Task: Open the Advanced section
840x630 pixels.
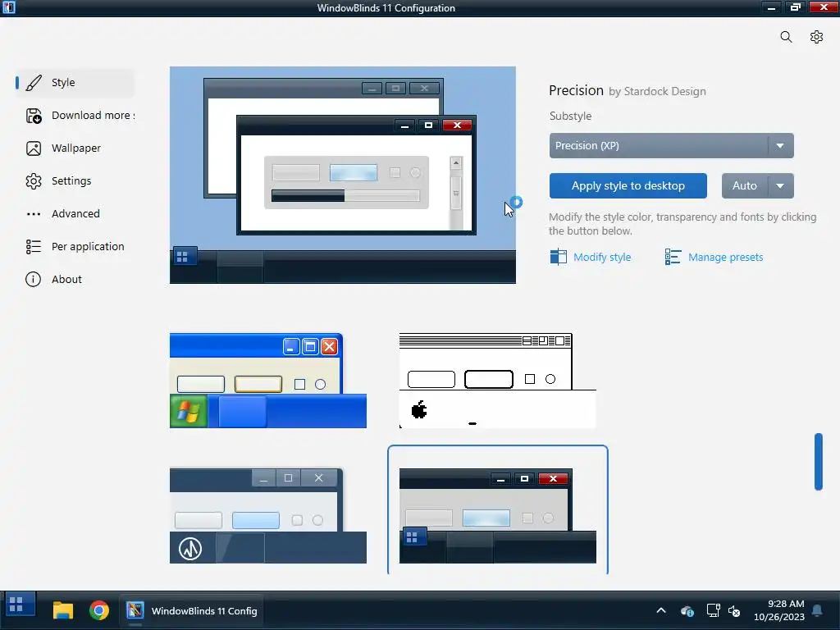Action: coord(75,214)
